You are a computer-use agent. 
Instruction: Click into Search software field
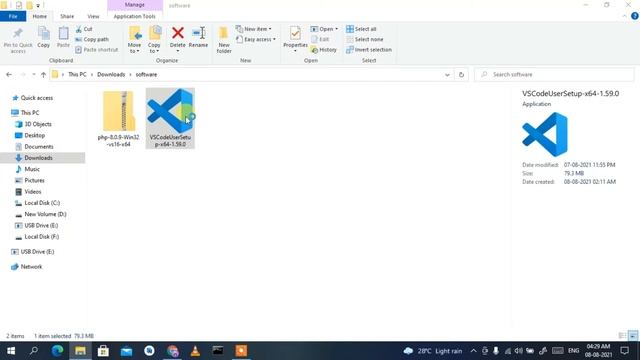click(554, 74)
